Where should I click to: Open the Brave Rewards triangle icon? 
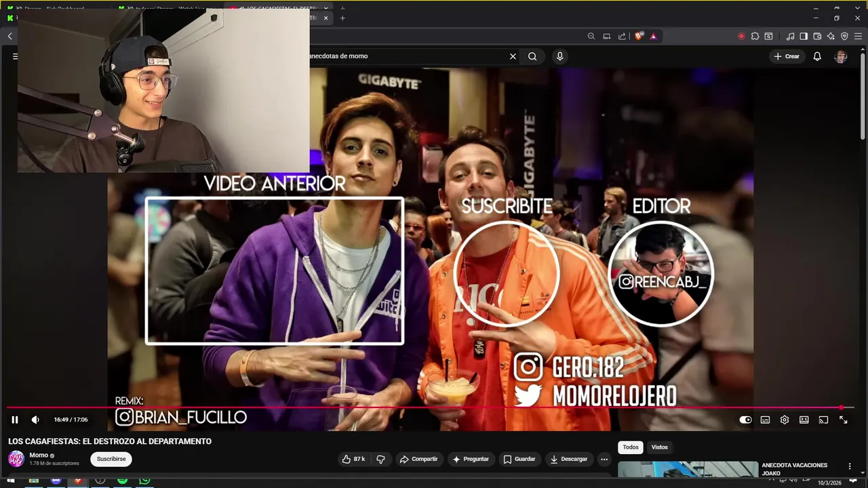coord(653,36)
